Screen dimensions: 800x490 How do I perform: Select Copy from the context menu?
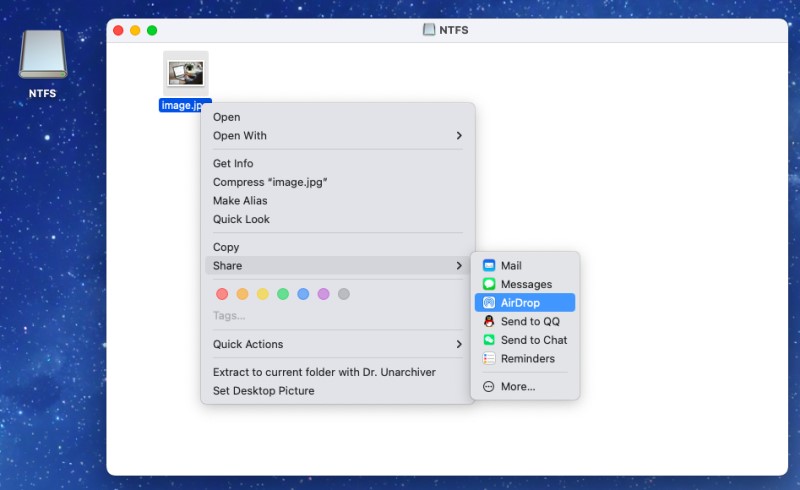click(x=338, y=247)
